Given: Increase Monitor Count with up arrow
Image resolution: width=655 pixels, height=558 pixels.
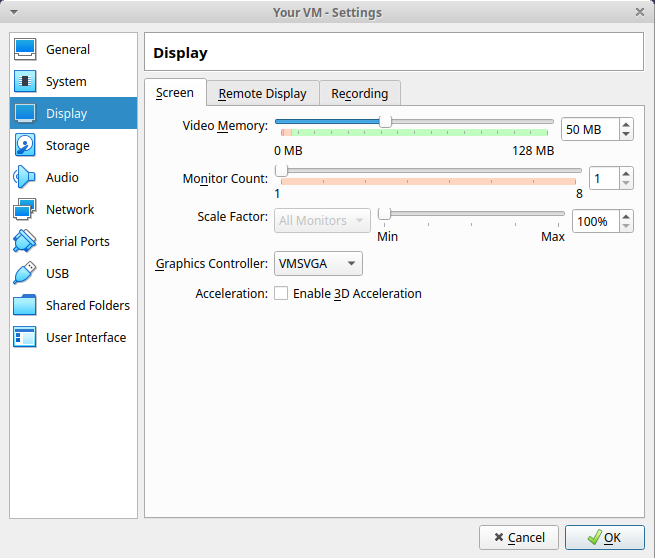Looking at the screenshot, I should (626, 173).
